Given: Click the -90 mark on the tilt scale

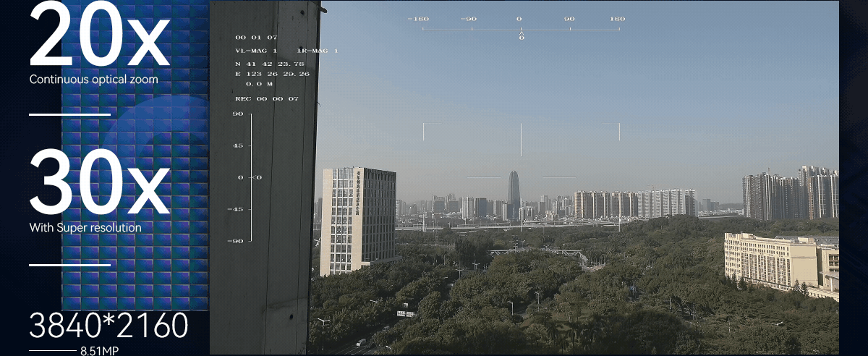Looking at the screenshot, I should pos(237,240).
